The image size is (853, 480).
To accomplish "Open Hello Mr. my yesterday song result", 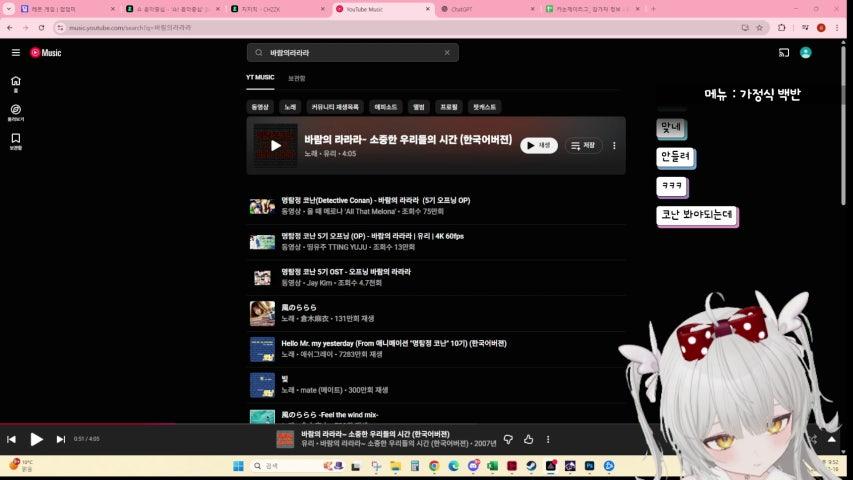I will tap(436, 349).
